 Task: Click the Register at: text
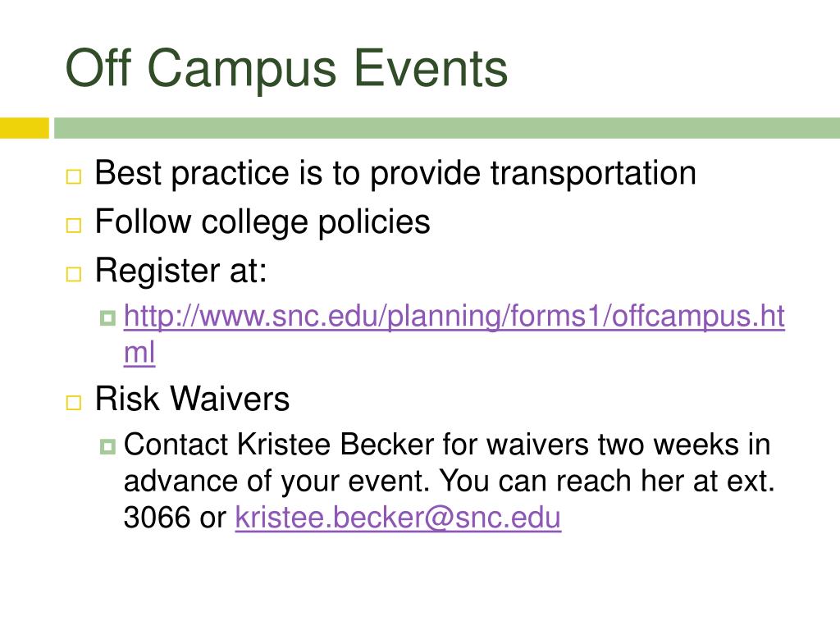click(180, 271)
